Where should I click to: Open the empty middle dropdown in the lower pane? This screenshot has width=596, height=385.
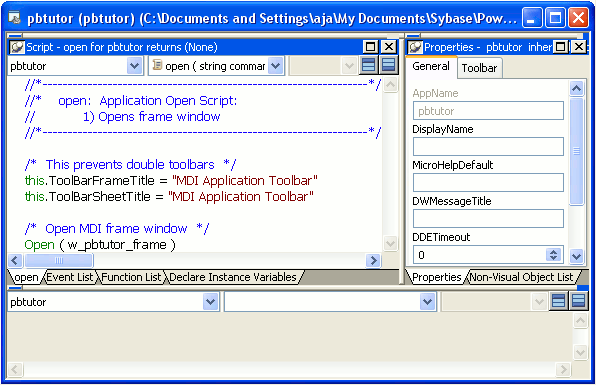tap(427, 302)
